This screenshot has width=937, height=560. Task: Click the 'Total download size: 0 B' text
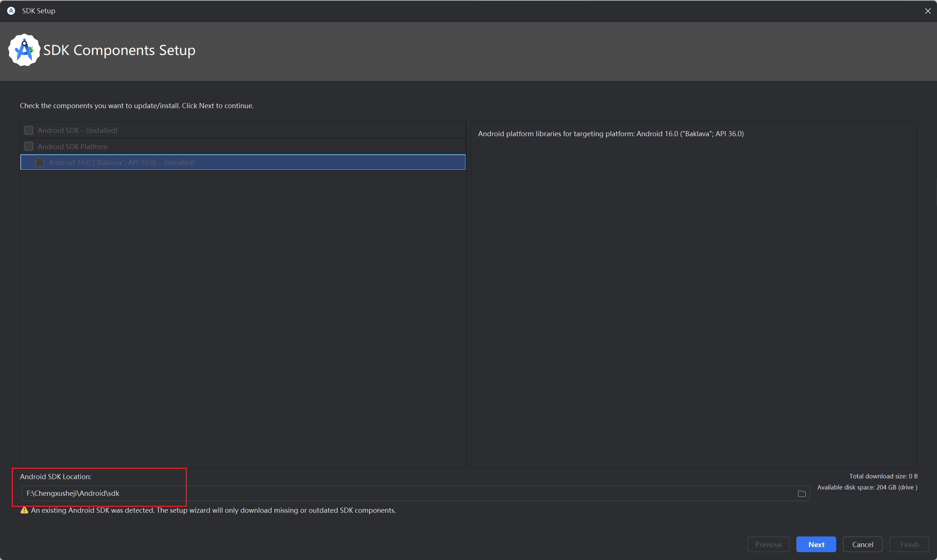tap(883, 476)
